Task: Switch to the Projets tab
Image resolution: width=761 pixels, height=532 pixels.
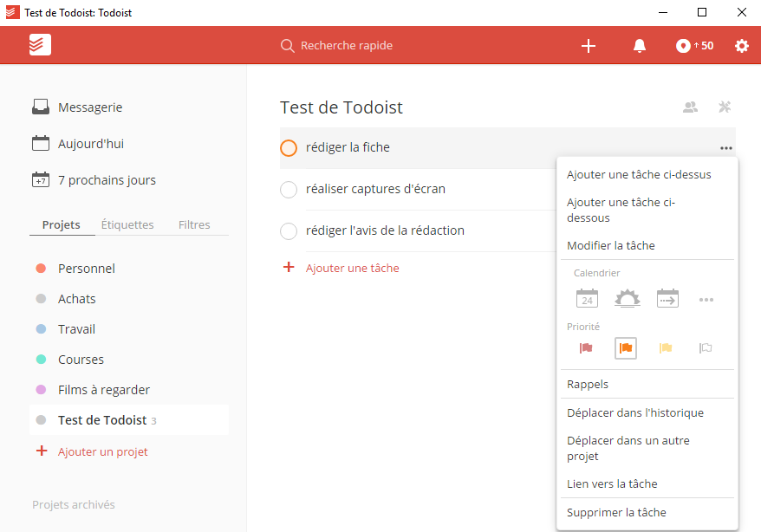Action: click(x=62, y=224)
